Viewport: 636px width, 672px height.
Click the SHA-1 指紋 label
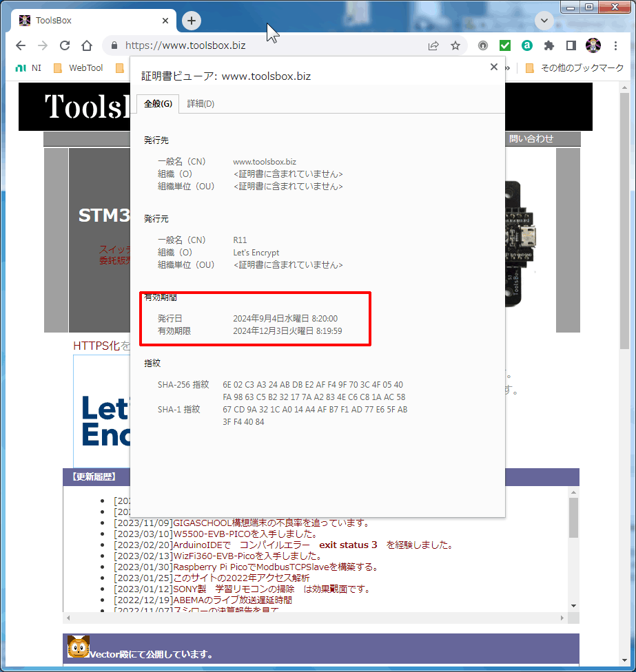pyautogui.click(x=179, y=409)
